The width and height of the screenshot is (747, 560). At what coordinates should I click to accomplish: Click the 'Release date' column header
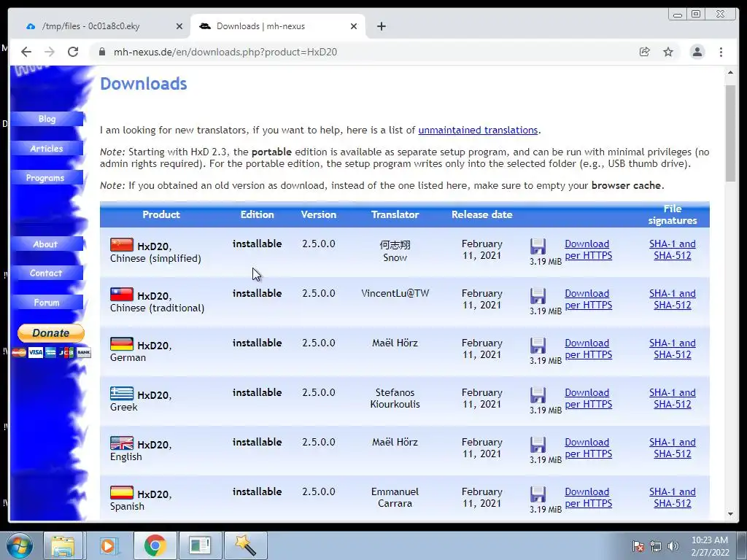(x=481, y=215)
